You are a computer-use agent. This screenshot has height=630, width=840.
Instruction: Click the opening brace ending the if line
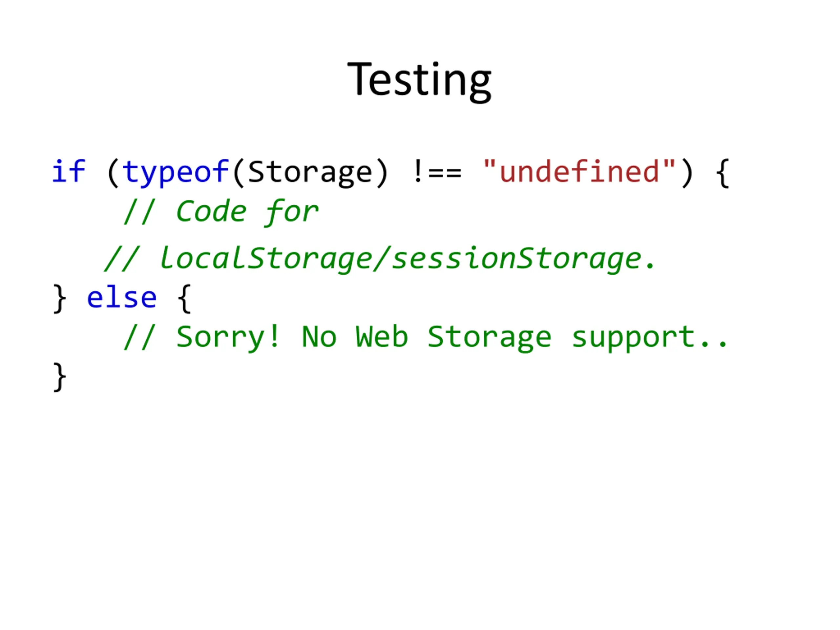[x=722, y=173]
